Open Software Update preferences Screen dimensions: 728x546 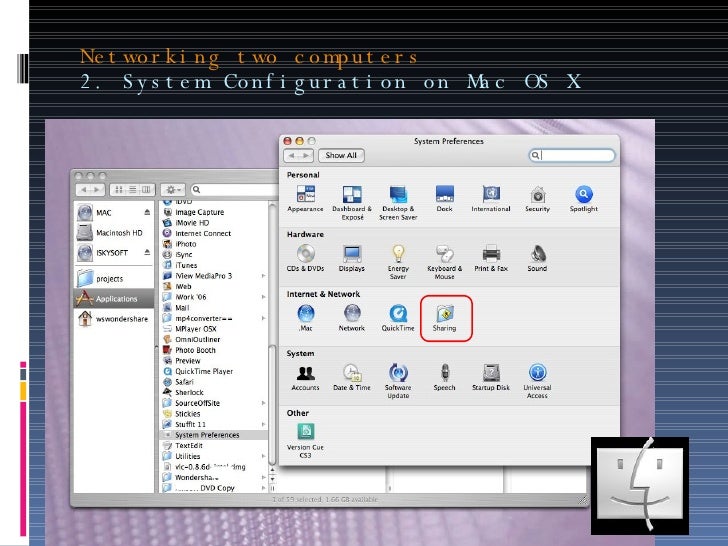[398, 382]
